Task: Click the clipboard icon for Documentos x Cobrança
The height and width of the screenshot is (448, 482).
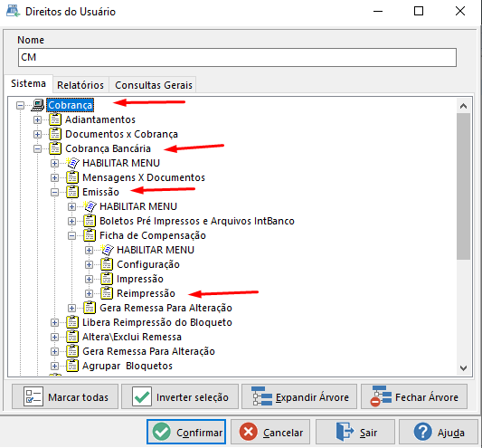Action: 55,134
